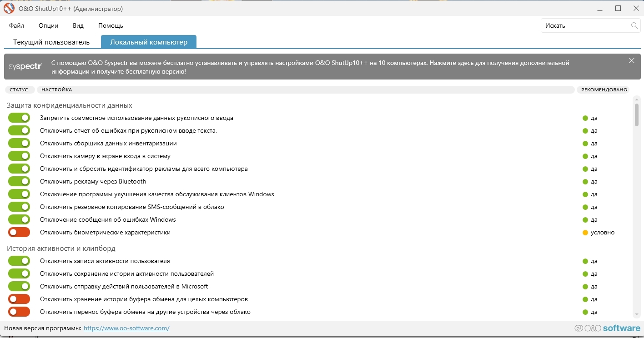Click green dot for Bluetooth advertising row

coord(585,182)
